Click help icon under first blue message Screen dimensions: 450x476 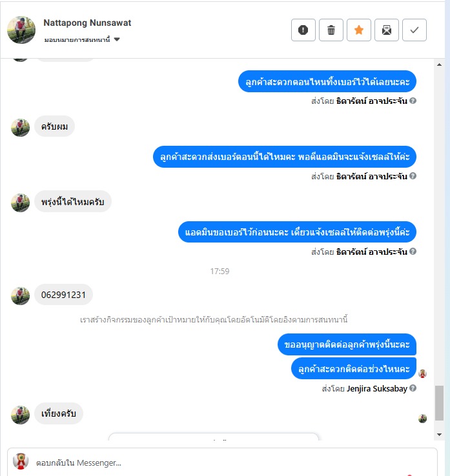coord(413,101)
